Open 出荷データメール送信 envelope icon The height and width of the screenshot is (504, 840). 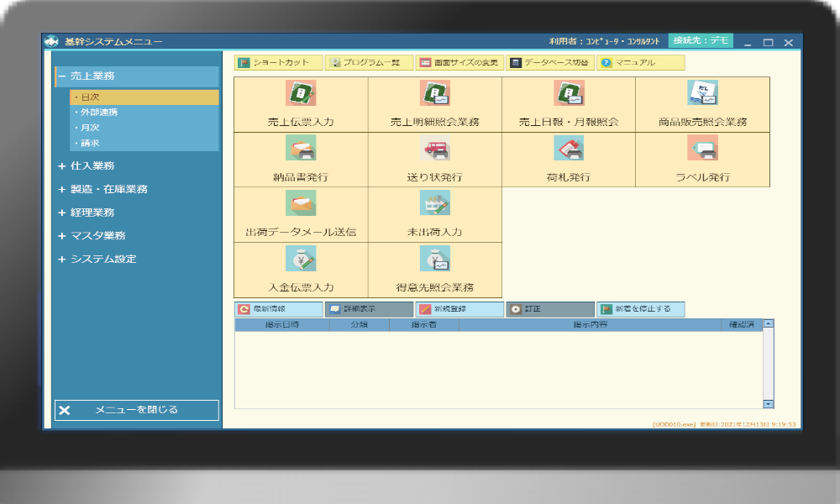tap(301, 203)
